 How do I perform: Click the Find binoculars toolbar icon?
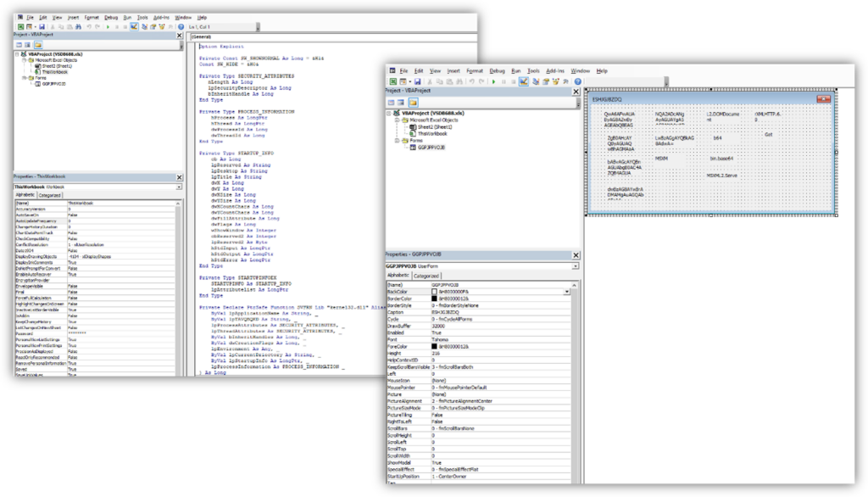pyautogui.click(x=461, y=81)
